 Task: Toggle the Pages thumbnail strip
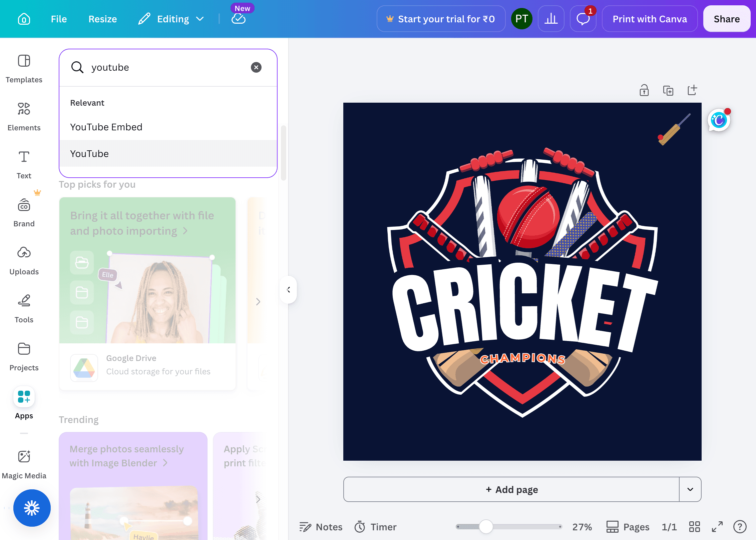click(x=628, y=527)
